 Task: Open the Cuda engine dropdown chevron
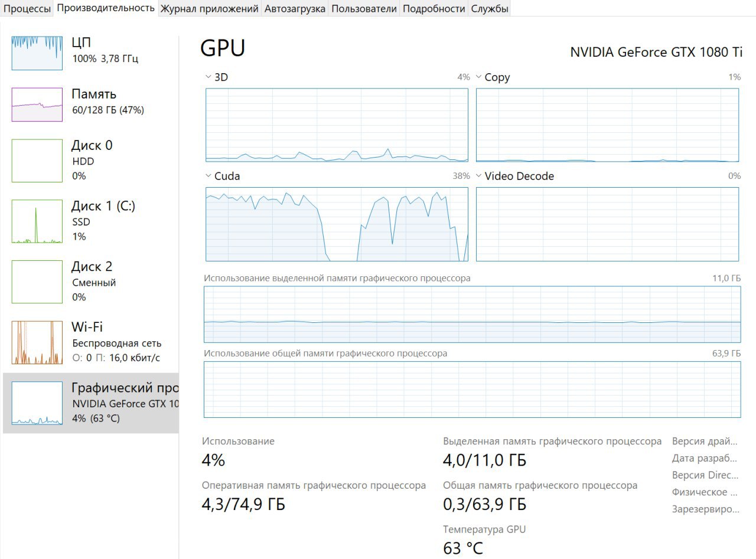click(208, 176)
